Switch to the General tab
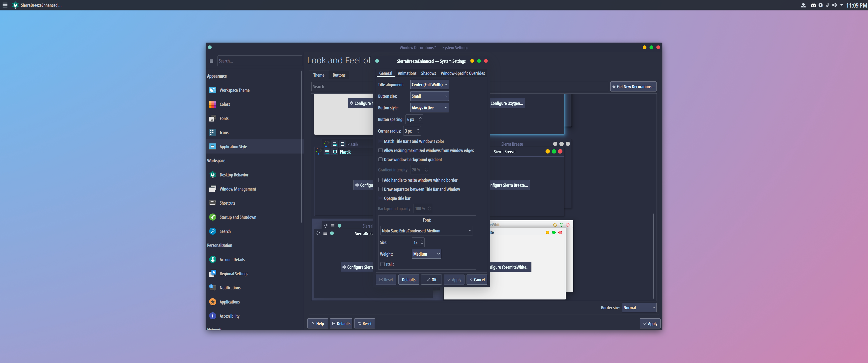 coord(386,73)
